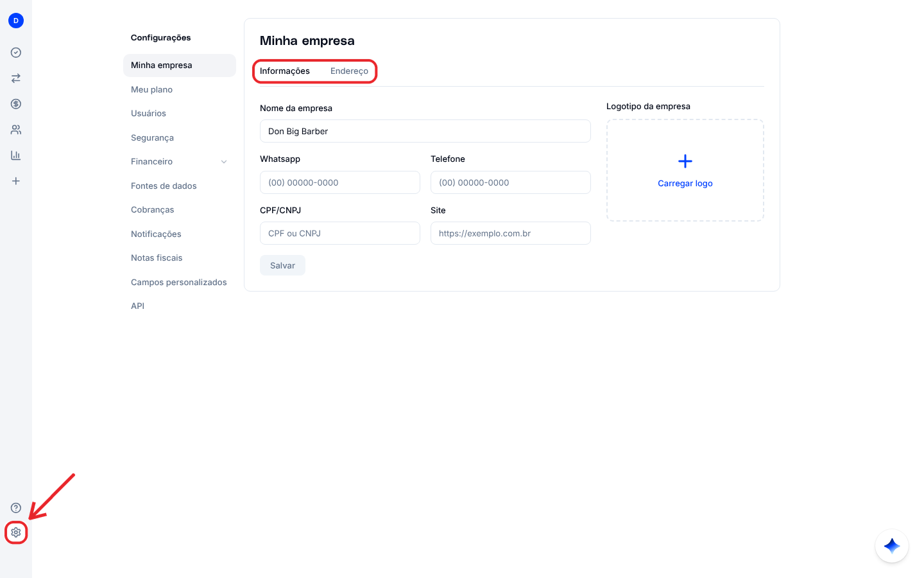The height and width of the screenshot is (578, 924).
Task: Open the settings gear icon
Action: click(16, 532)
